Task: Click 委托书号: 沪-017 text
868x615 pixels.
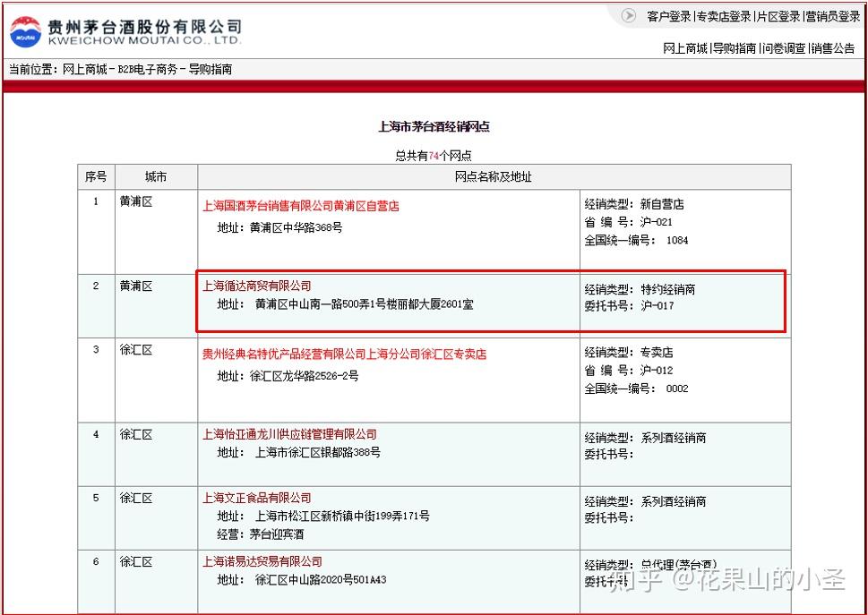Action: tap(629, 306)
